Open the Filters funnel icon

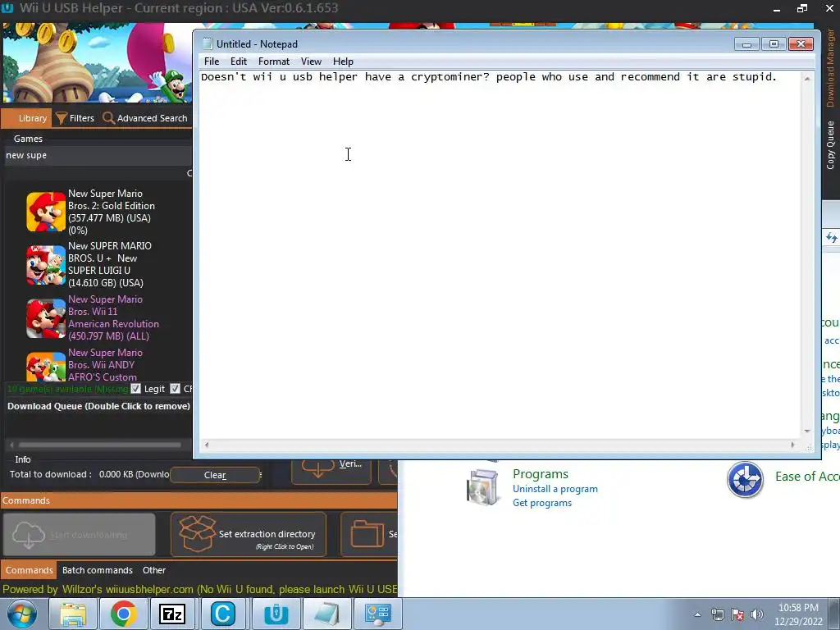(x=62, y=118)
